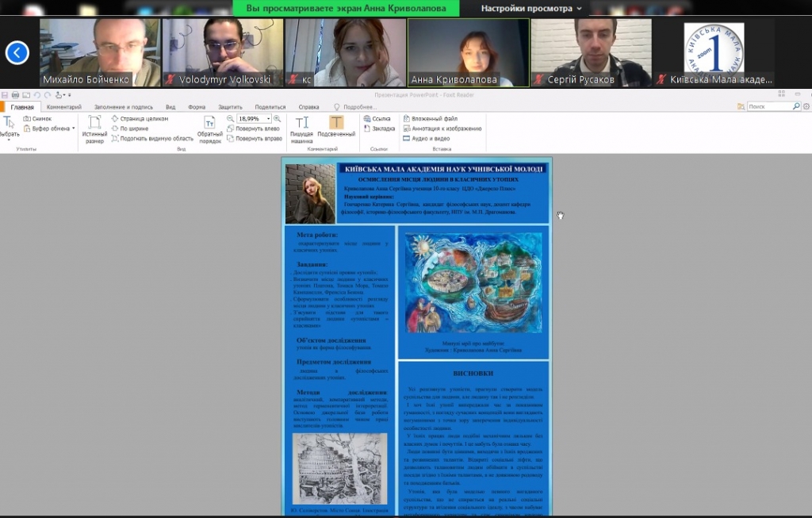The height and width of the screenshot is (518, 812).
Task: Click the Снимок snapshot tool
Action: click(38, 119)
